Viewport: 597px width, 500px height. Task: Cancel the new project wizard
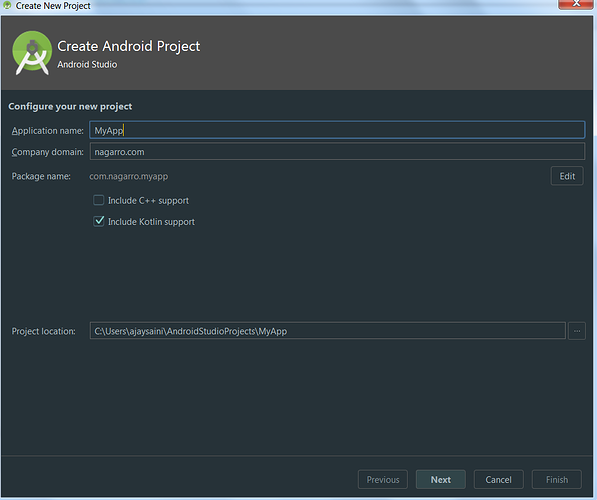coord(498,479)
